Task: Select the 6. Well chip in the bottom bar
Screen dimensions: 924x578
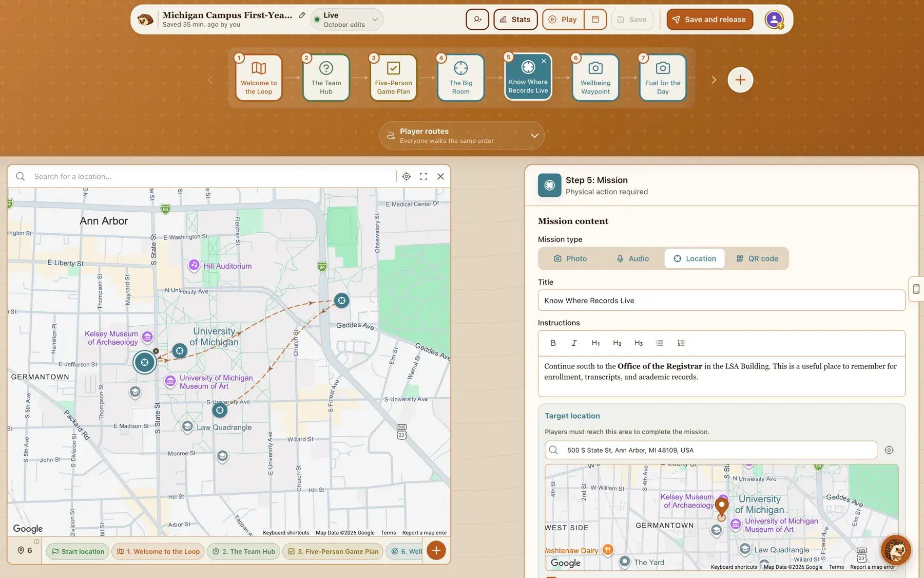Action: pyautogui.click(x=405, y=551)
